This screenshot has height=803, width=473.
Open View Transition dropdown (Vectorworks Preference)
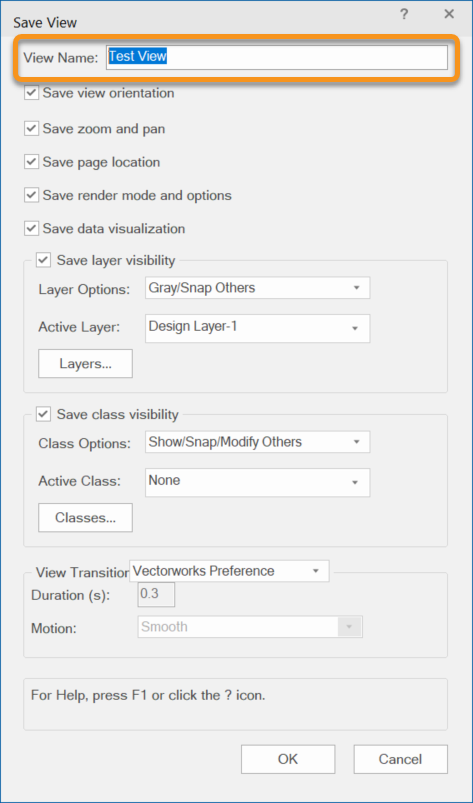[229, 571]
